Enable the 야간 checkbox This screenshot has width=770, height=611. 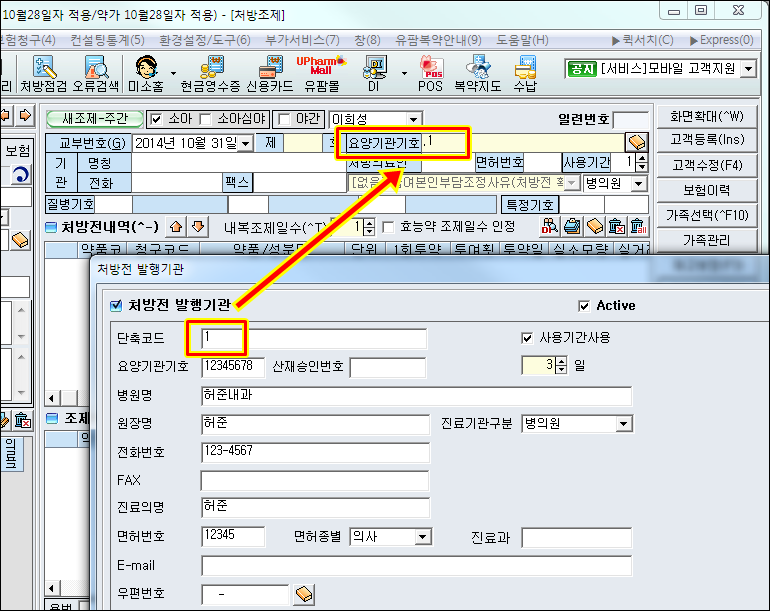(x=284, y=119)
